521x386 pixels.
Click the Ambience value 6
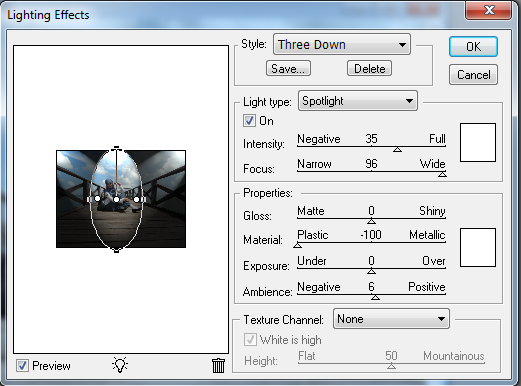click(371, 287)
